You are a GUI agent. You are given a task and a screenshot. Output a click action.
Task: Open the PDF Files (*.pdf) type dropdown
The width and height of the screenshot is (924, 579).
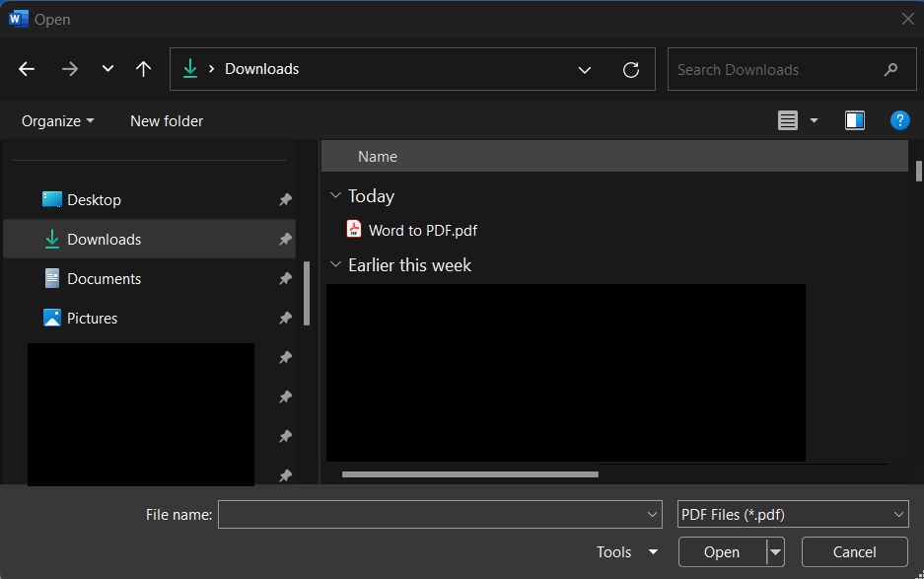[793, 515]
